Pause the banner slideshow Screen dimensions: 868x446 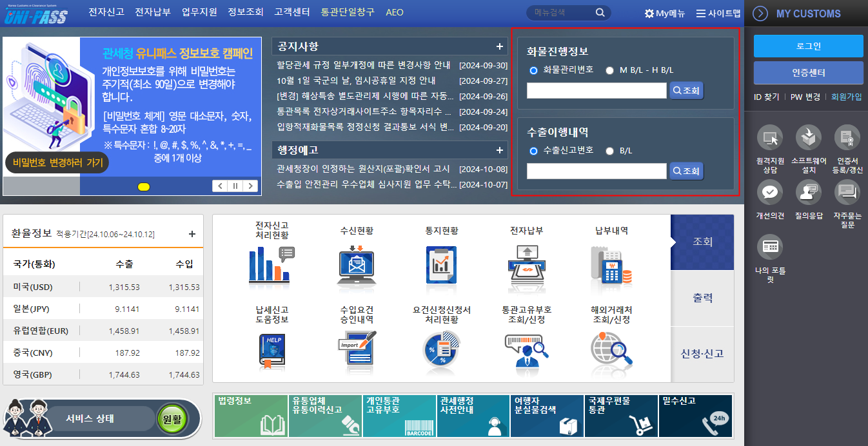click(x=235, y=186)
